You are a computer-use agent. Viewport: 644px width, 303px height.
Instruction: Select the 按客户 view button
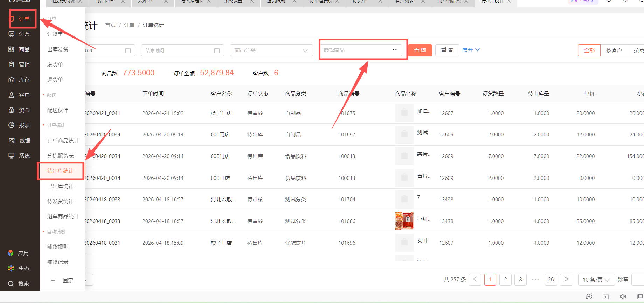pyautogui.click(x=614, y=50)
